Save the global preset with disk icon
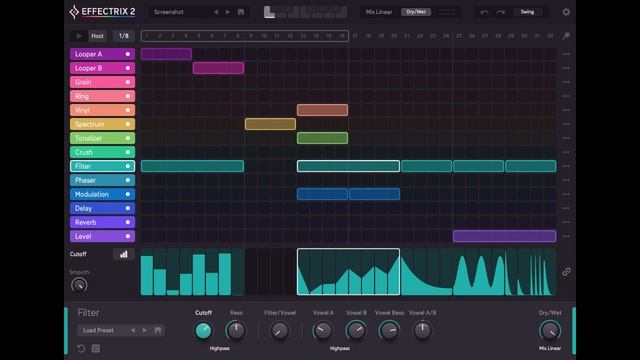The width and height of the screenshot is (640, 360). pos(241,12)
